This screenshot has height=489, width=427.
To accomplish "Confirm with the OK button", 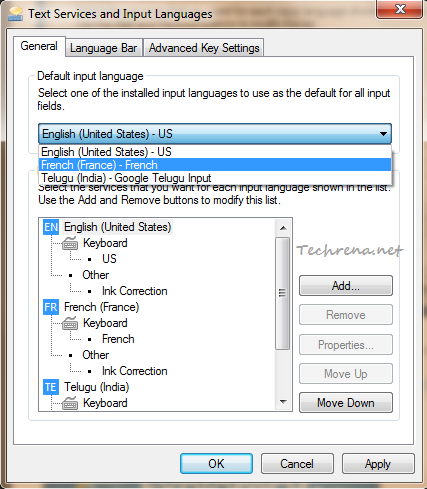I will pyautogui.click(x=216, y=464).
